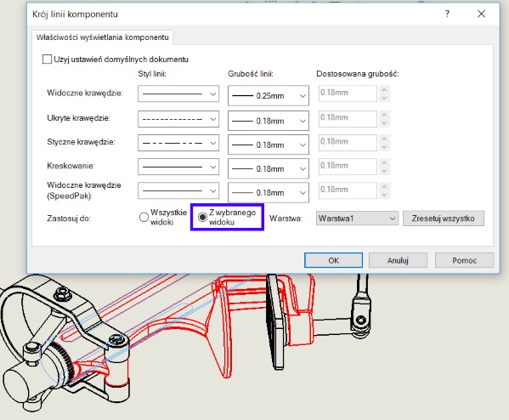Select the Z wybranego widoku radio button
Viewport: 509px width, 420px height.
pos(202,217)
